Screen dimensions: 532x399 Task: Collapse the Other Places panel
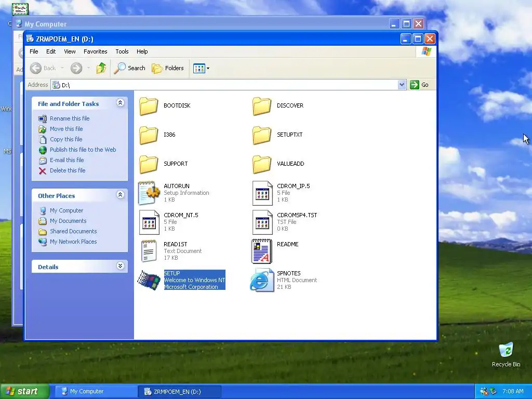click(121, 195)
